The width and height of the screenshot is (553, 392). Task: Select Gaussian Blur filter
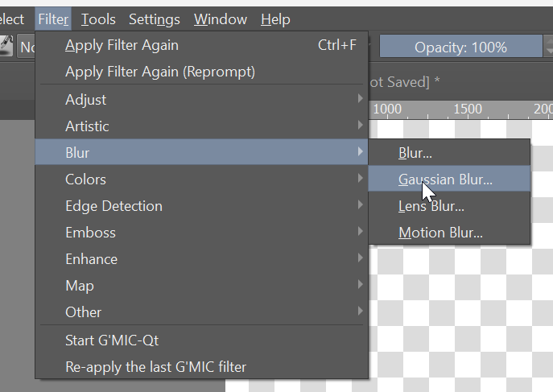(445, 179)
